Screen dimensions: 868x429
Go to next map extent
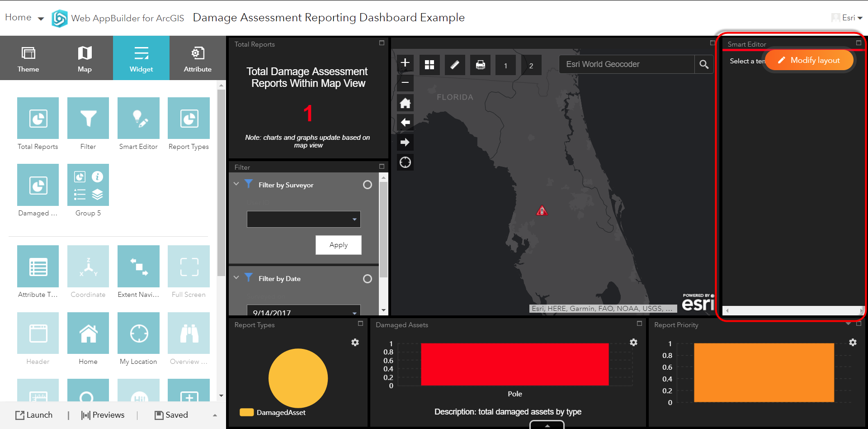[x=405, y=142]
